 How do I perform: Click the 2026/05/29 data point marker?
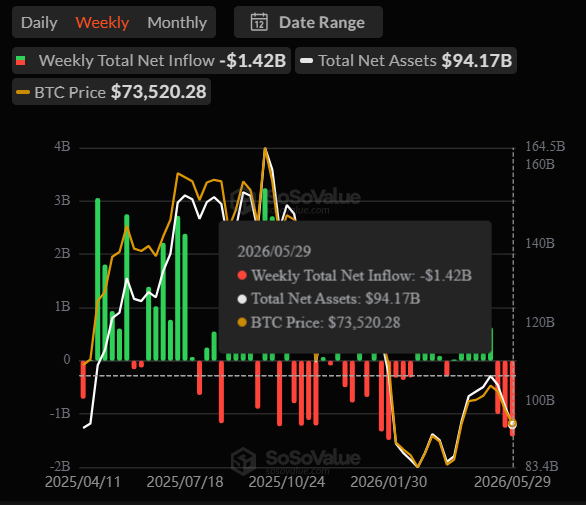pos(512,424)
